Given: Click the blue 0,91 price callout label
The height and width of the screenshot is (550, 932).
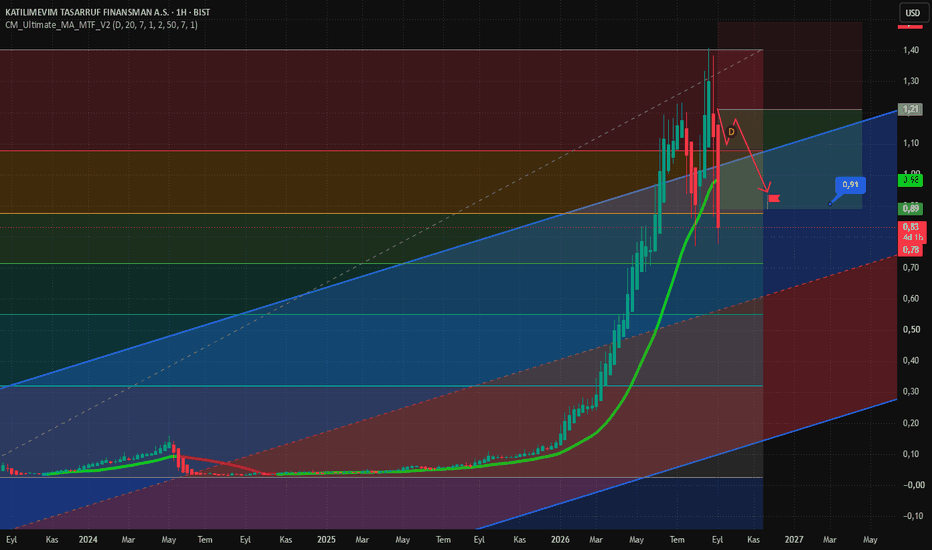Looking at the screenshot, I should 850,185.
